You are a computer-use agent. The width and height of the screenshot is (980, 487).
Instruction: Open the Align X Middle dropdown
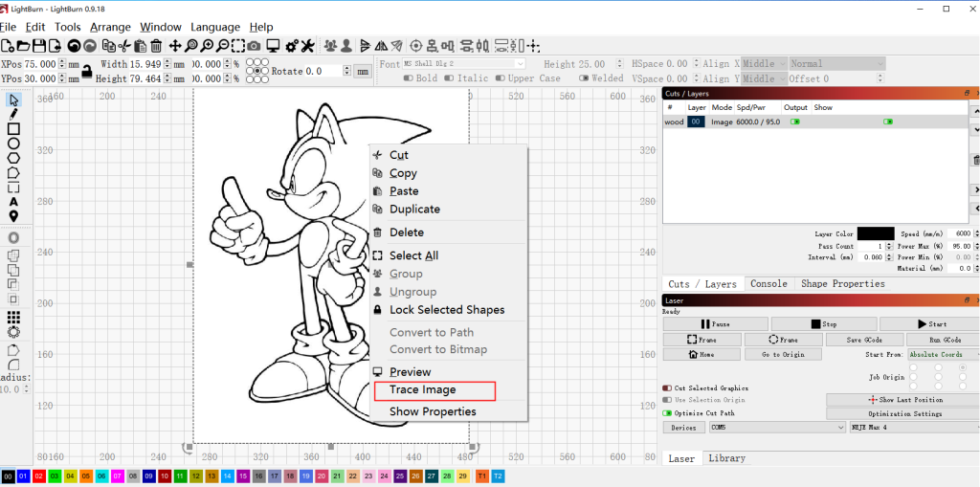(763, 64)
